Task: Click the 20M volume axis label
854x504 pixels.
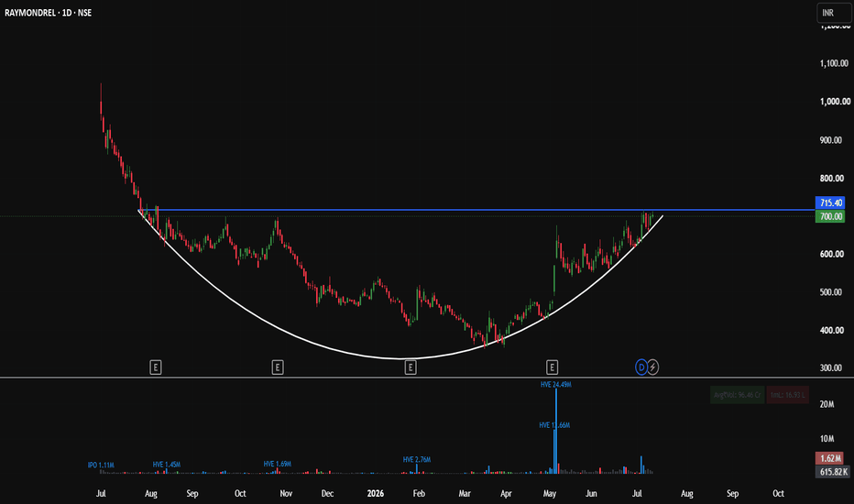Action: (827, 404)
